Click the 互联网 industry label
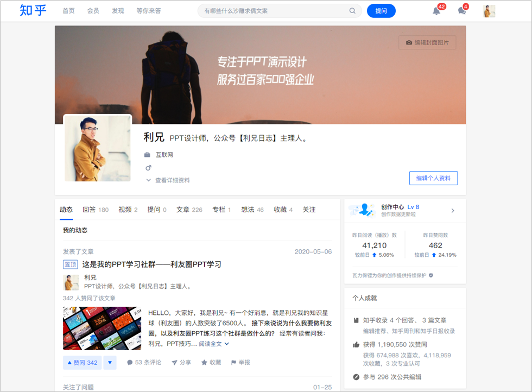This screenshot has width=532, height=392. tap(164, 155)
